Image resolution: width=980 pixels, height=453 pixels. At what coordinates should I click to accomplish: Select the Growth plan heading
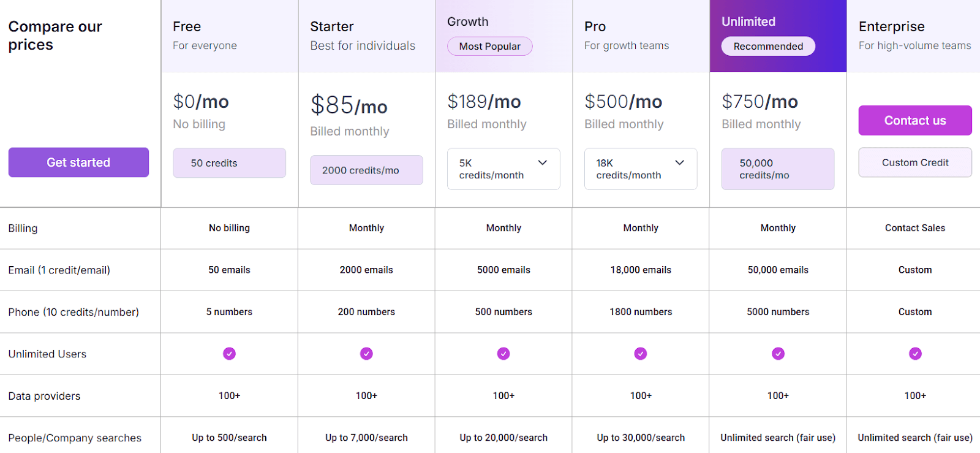pyautogui.click(x=468, y=22)
